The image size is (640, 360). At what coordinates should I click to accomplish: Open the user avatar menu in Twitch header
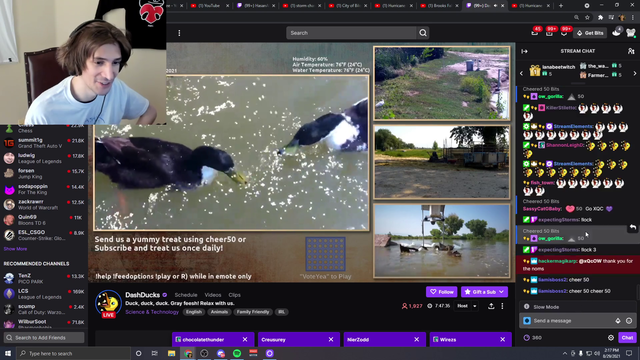[x=631, y=33]
